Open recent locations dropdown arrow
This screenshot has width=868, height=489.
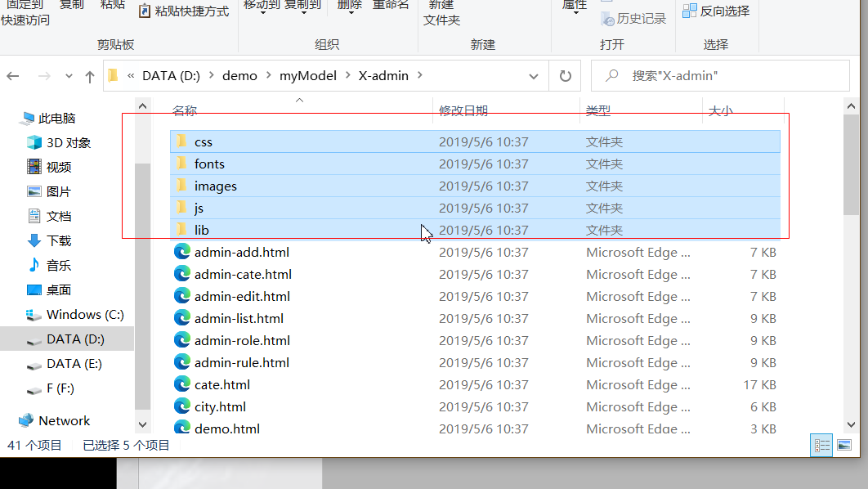pyautogui.click(x=69, y=76)
